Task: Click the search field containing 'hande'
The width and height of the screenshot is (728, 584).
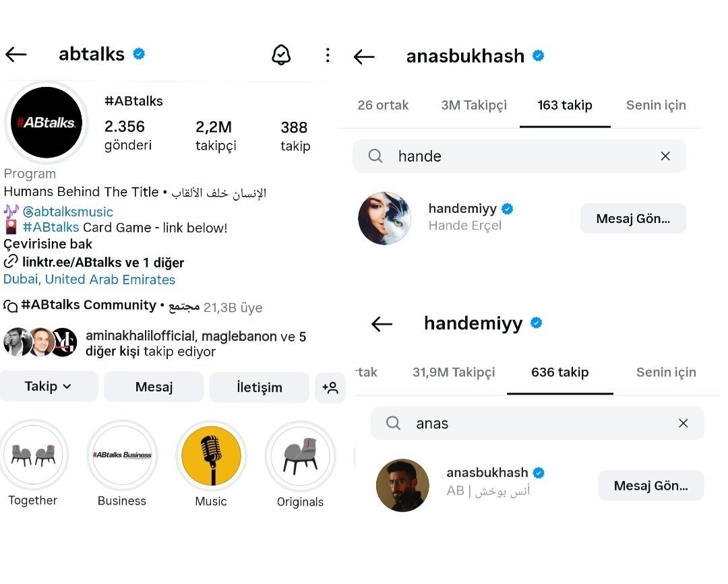Action: (x=519, y=156)
